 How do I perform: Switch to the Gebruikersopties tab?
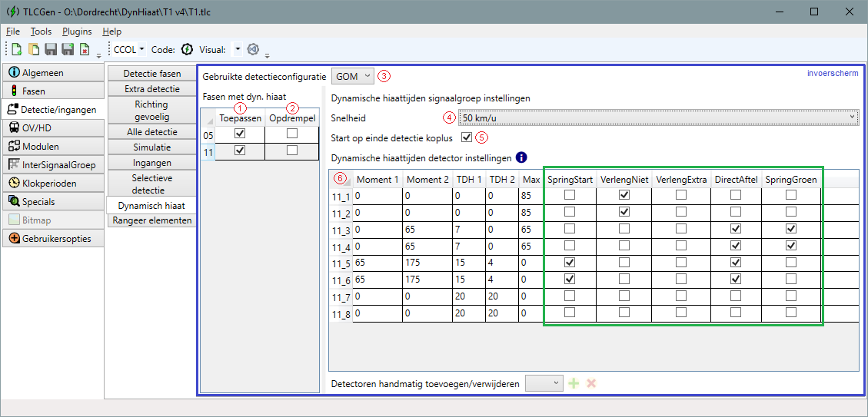(x=52, y=238)
